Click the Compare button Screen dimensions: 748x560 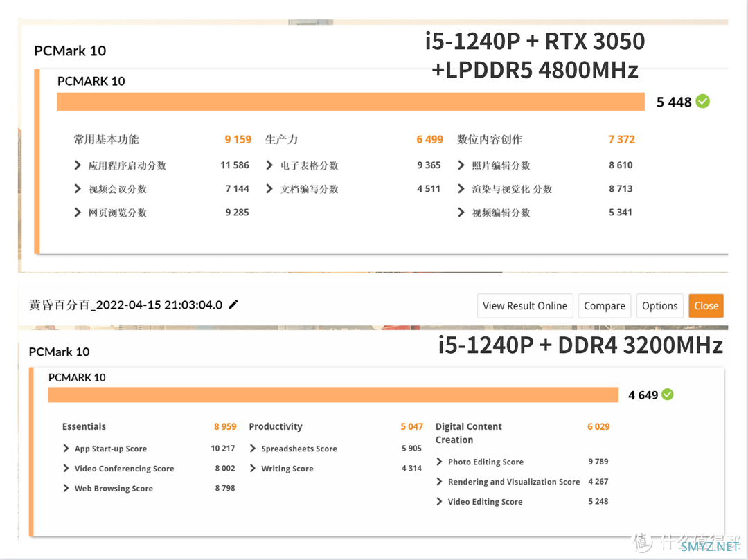605,306
